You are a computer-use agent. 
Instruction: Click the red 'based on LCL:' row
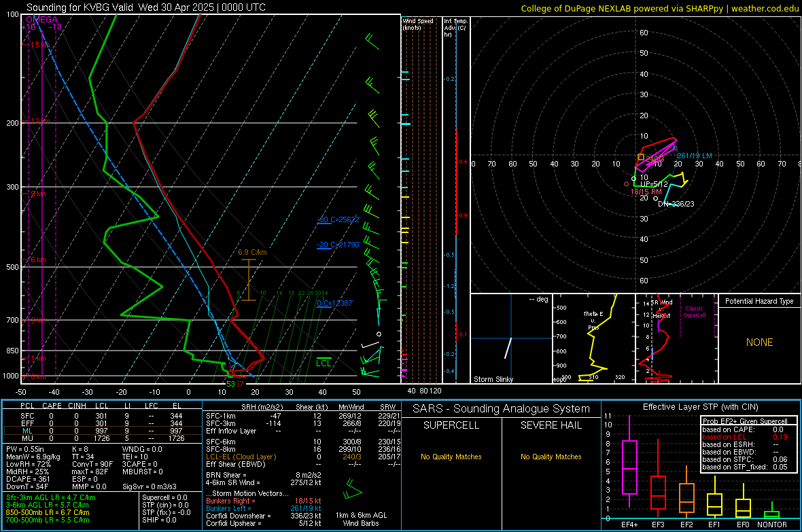745,437
